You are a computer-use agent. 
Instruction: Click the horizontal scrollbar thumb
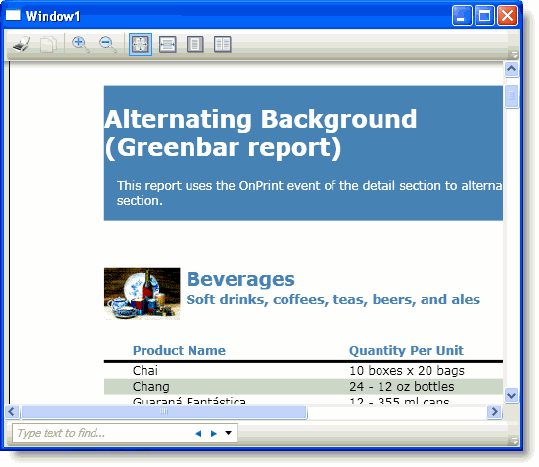[164, 412]
